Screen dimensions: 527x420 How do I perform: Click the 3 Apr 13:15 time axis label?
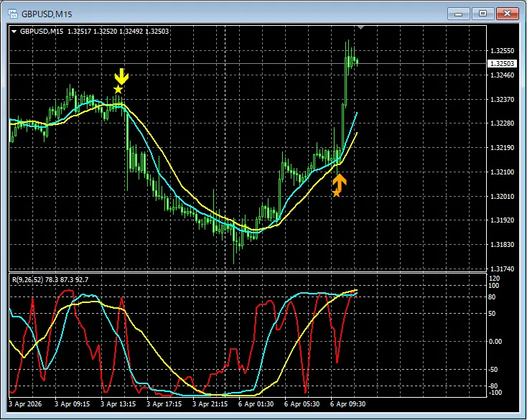tap(119, 405)
